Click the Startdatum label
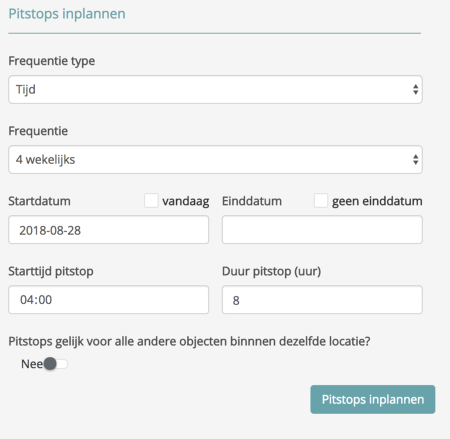The image size is (450, 439). pyautogui.click(x=39, y=201)
